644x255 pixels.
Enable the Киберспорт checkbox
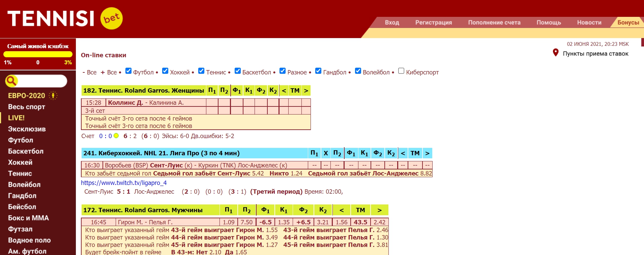401,71
